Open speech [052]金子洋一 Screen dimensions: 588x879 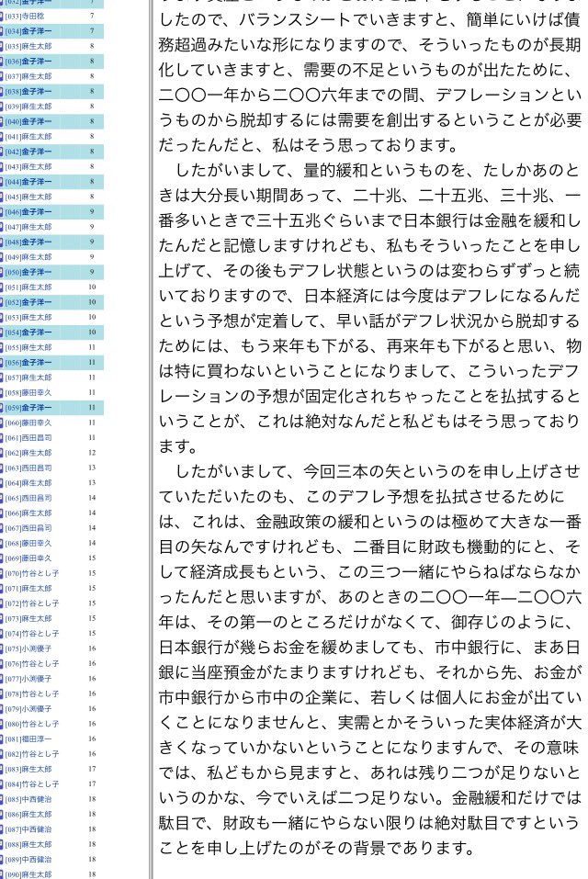tap(28, 303)
